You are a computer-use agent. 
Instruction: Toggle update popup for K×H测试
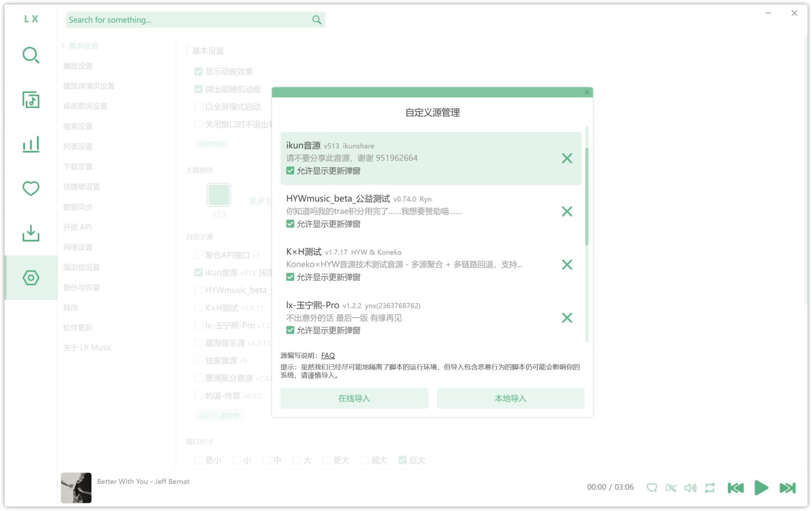(290, 278)
